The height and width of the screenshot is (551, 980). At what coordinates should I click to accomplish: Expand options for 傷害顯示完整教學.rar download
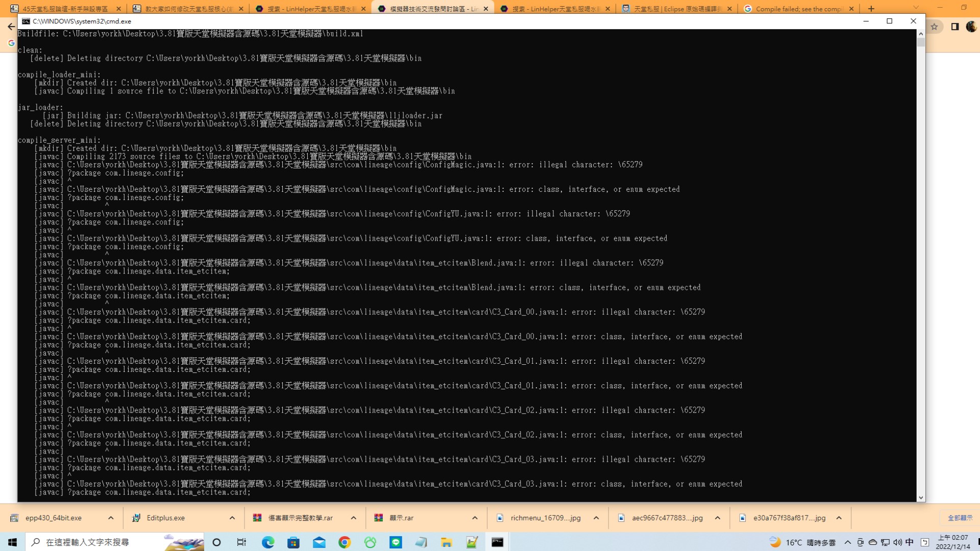354,518
